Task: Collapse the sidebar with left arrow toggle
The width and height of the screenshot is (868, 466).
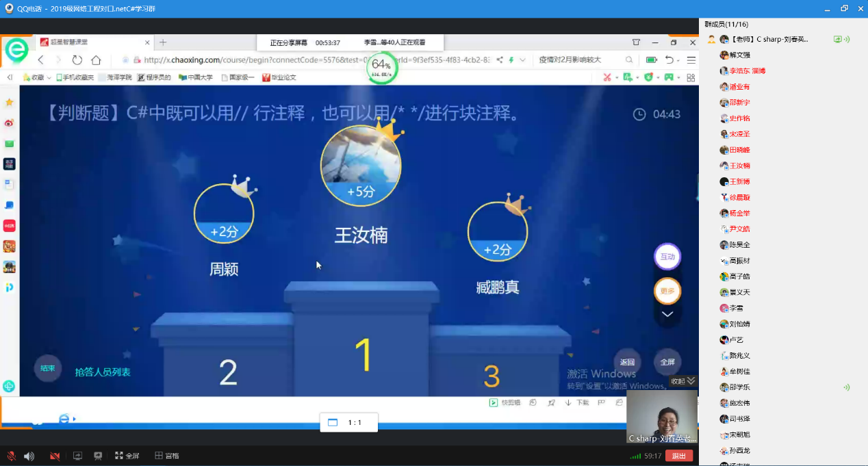Action: [x=10, y=77]
